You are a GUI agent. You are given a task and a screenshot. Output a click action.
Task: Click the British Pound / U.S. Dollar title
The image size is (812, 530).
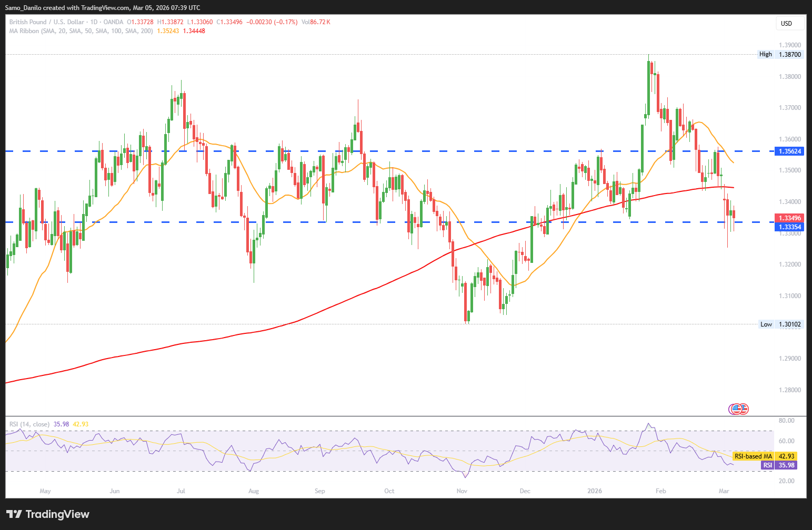pos(46,22)
